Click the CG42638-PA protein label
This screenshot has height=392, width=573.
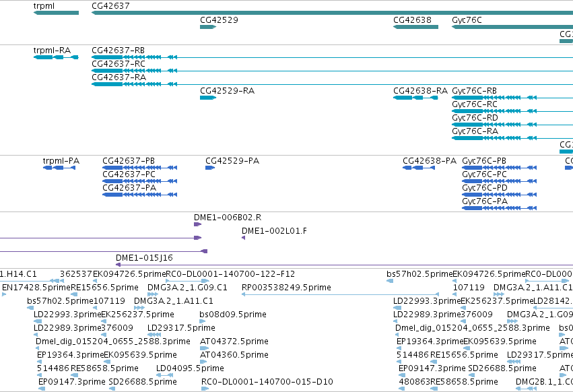coord(430,161)
